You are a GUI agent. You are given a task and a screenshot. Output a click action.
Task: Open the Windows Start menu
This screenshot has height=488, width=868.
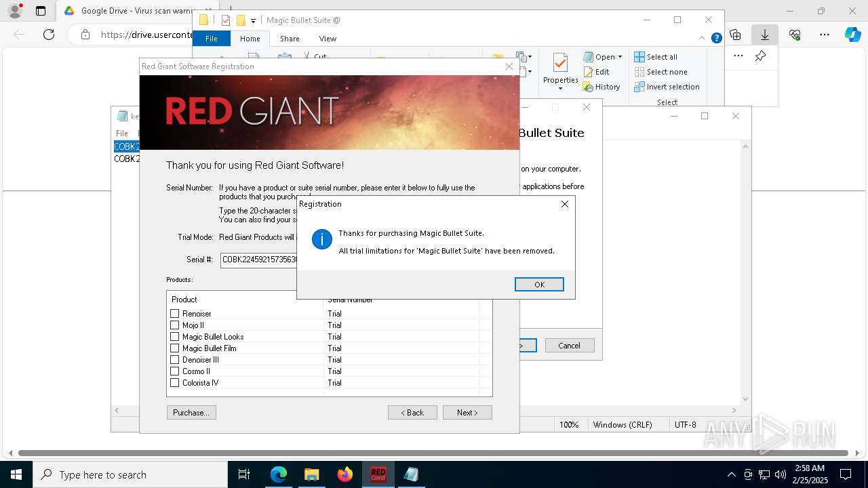tap(16, 474)
